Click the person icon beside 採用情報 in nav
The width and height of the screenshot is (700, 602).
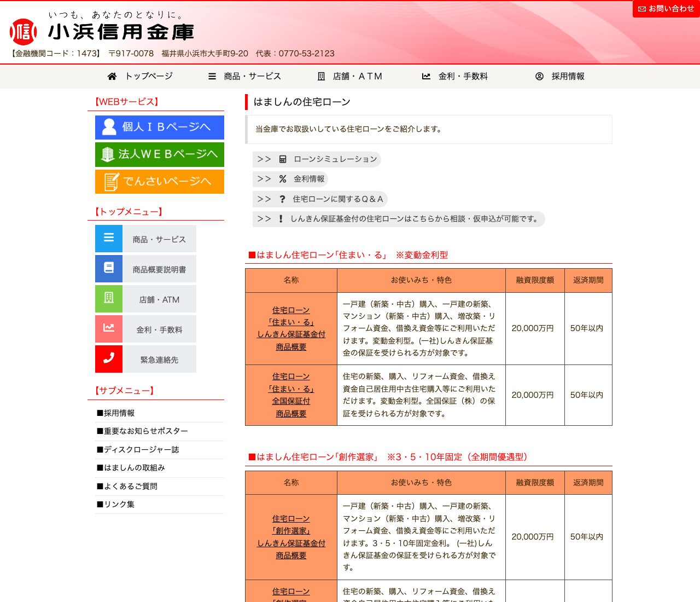539,76
